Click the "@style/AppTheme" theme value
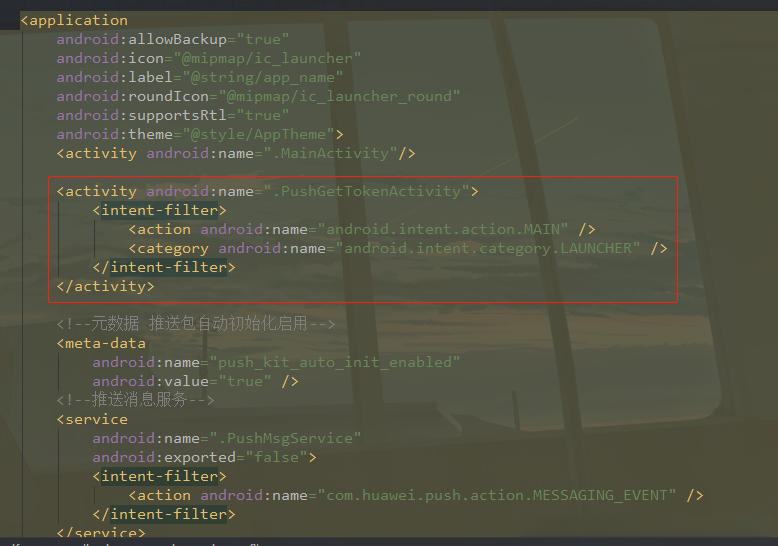The image size is (778, 546). (258, 135)
